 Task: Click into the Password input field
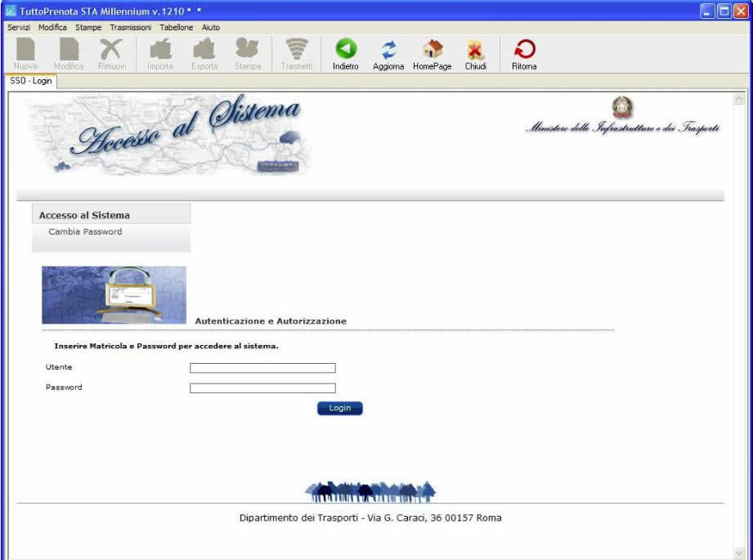tap(262, 388)
